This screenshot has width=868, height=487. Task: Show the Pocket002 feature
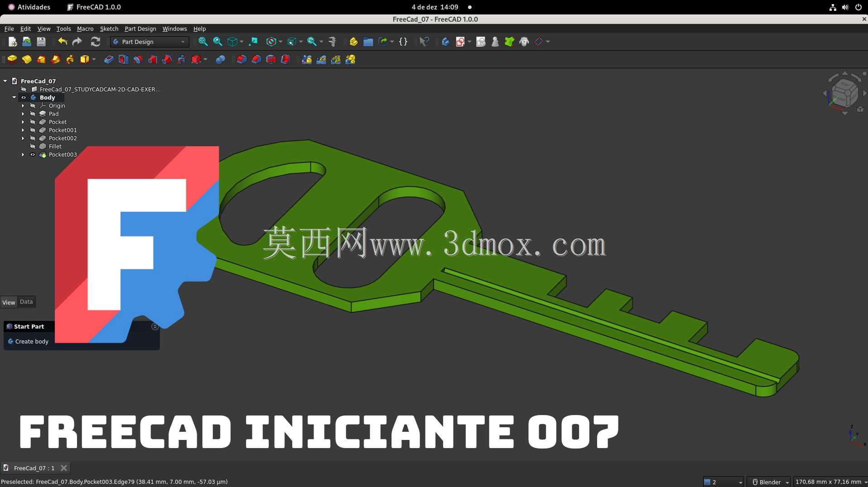click(33, 138)
